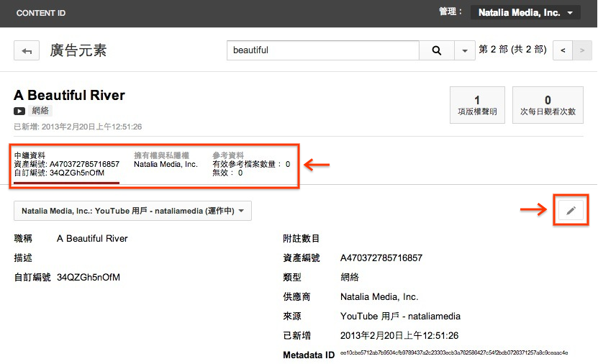Screen dimensions: 598x364
Task: Click the 0 次每日觀看次數 box
Action: [548, 105]
